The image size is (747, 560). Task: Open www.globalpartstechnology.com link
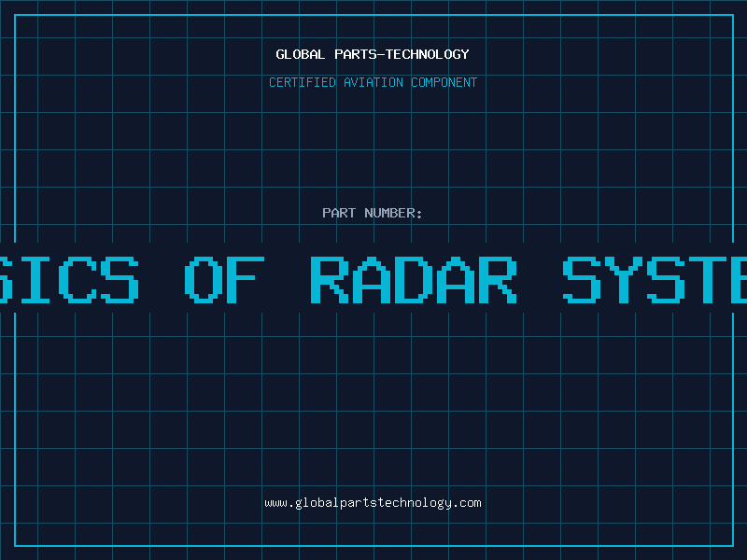[373, 503]
